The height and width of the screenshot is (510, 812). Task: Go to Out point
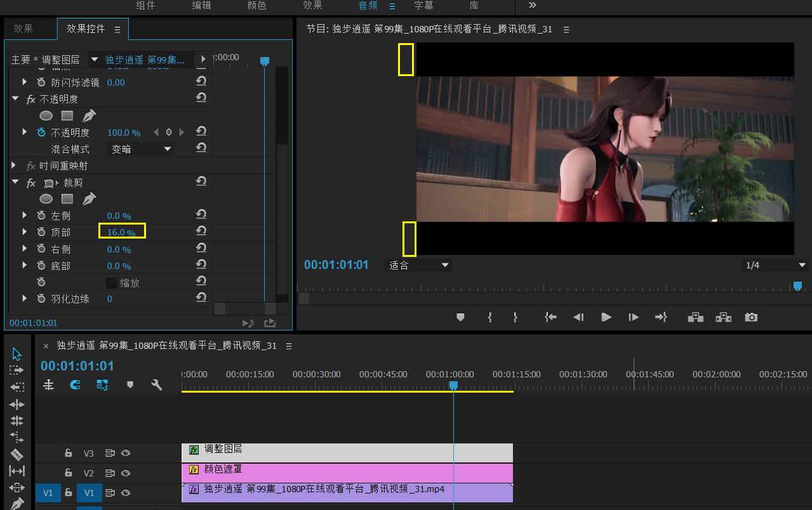pyautogui.click(x=661, y=317)
